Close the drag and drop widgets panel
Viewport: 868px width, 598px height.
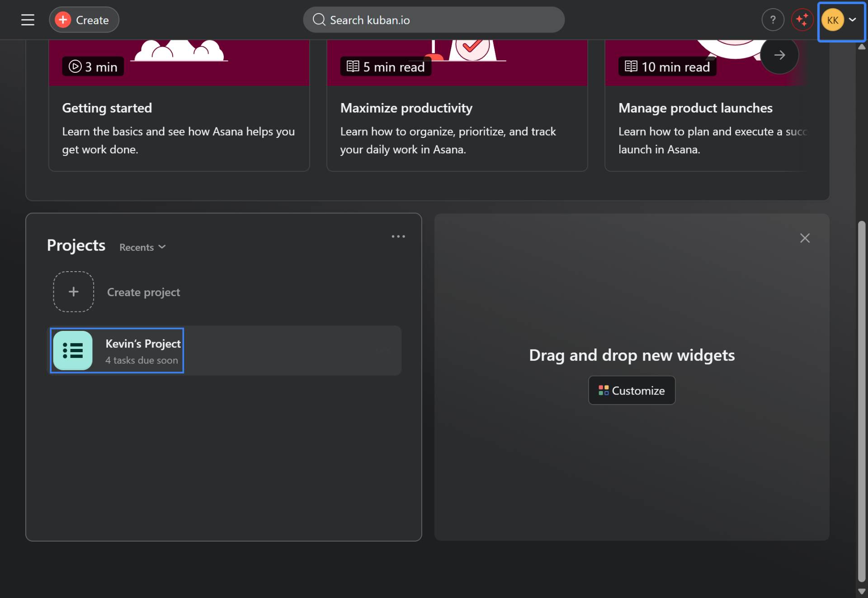tap(805, 238)
